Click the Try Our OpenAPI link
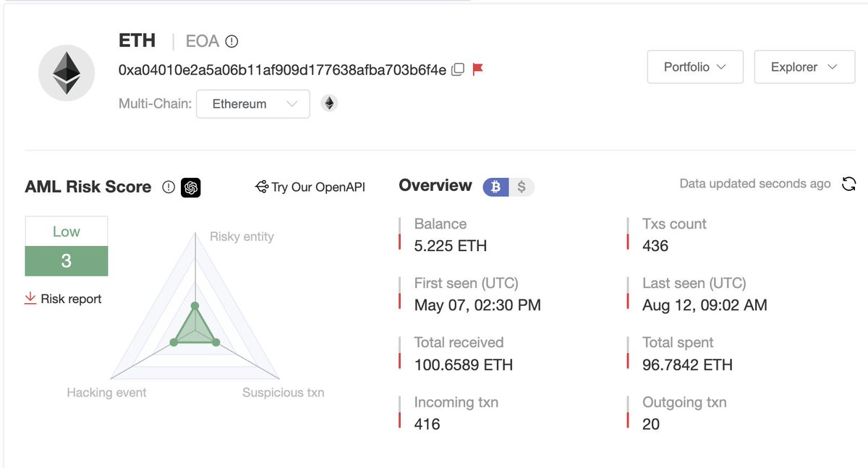 (310, 187)
